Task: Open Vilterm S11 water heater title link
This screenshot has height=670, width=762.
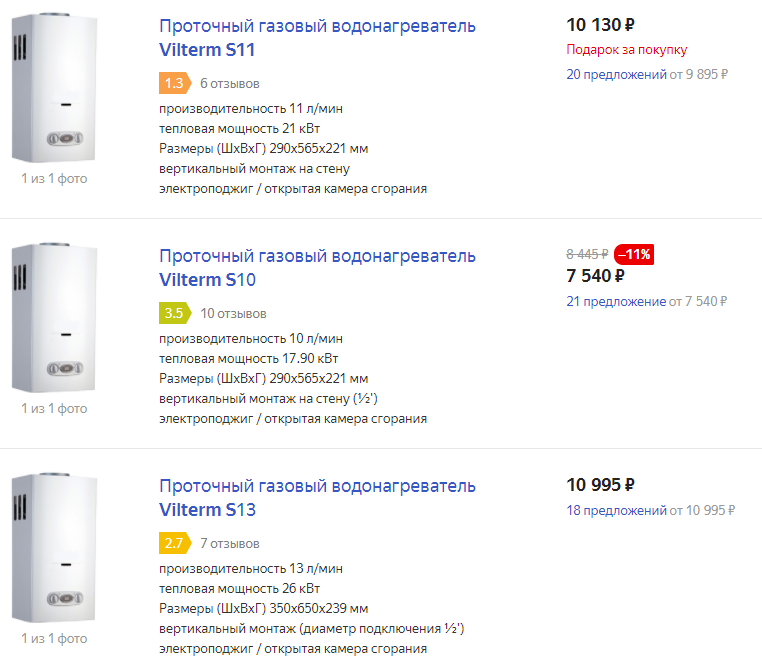Action: [x=317, y=38]
